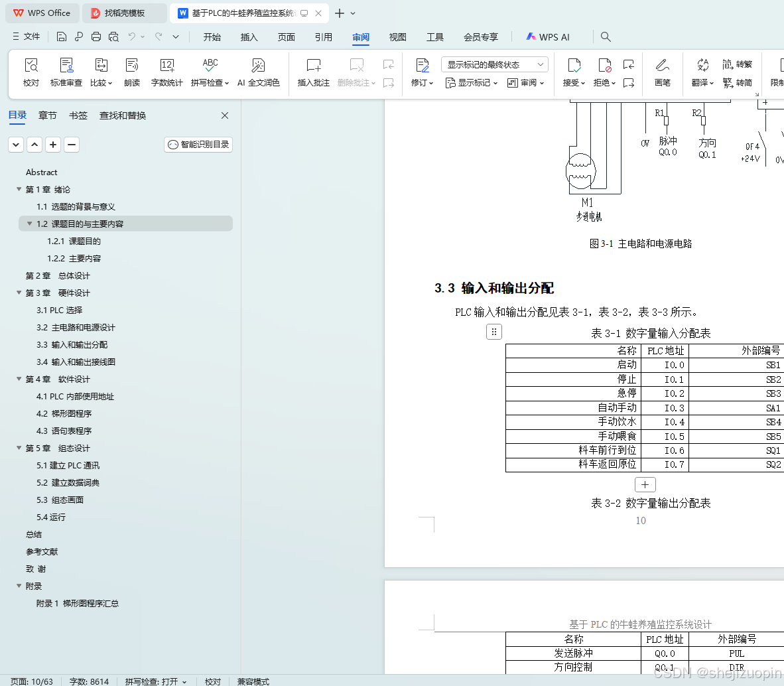Image resolution: width=784 pixels, height=686 pixels.
Task: Open 审阅 pane dropdown
Action: coord(525,82)
